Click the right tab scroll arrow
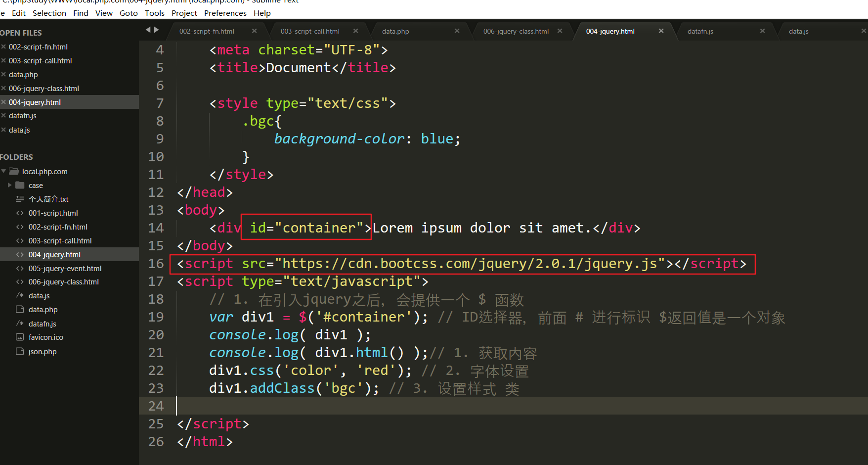 click(157, 30)
